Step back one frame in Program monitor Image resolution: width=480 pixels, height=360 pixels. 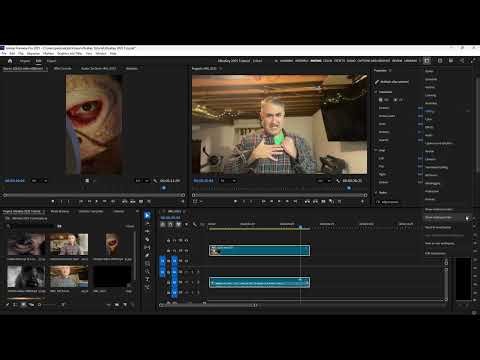[271, 201]
